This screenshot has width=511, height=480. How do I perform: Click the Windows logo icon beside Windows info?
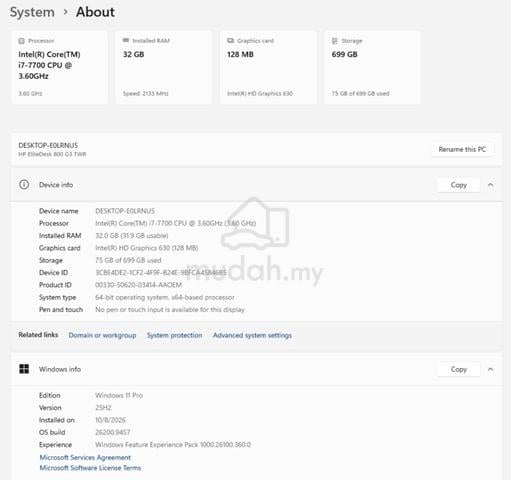pos(24,369)
